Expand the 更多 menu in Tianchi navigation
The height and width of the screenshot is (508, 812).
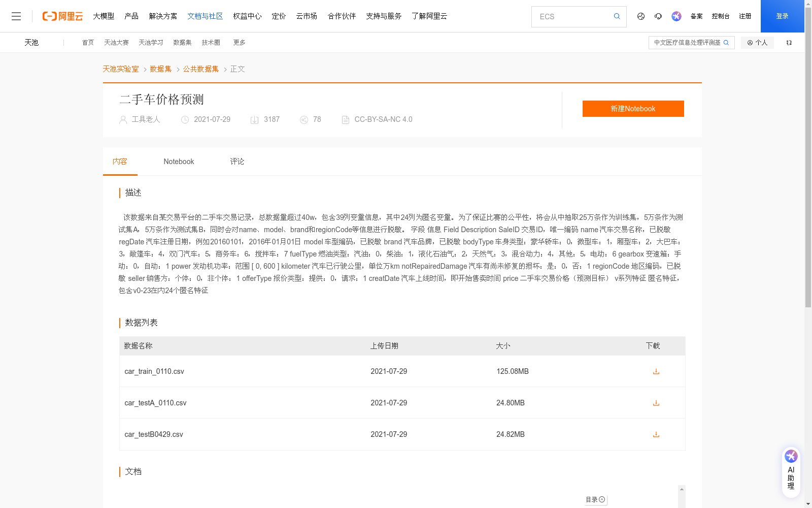click(x=239, y=43)
